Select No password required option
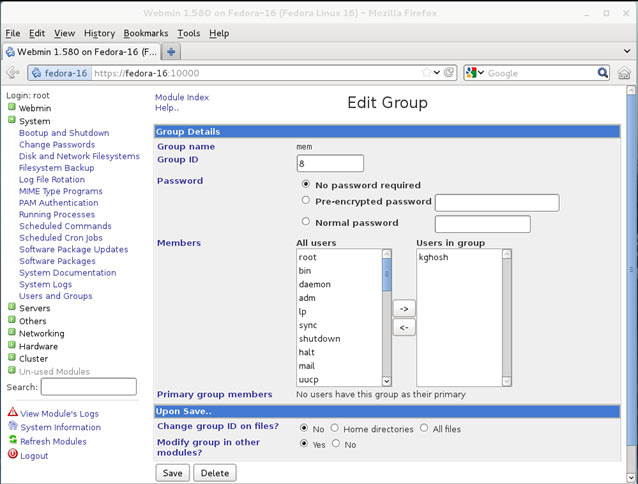 click(306, 184)
